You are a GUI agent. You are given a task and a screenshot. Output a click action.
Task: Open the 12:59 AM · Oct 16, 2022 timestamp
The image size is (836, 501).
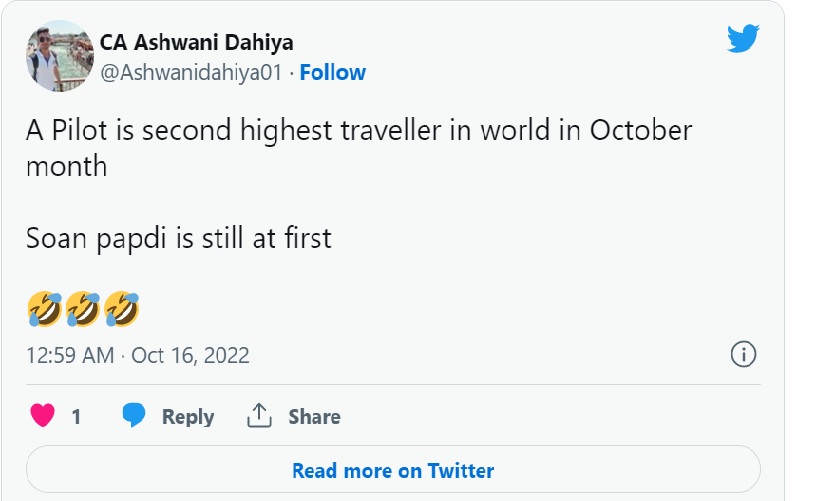click(138, 355)
